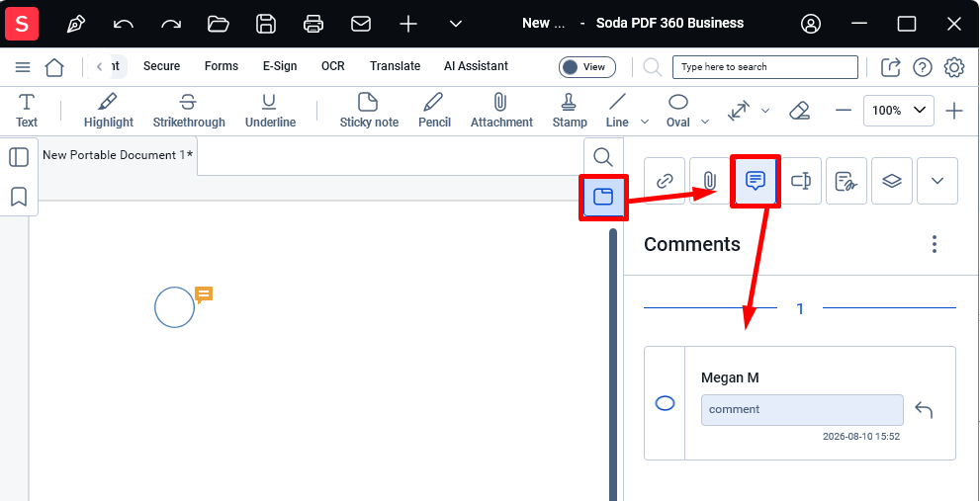
Task: Select the Line tool
Action: (x=617, y=111)
